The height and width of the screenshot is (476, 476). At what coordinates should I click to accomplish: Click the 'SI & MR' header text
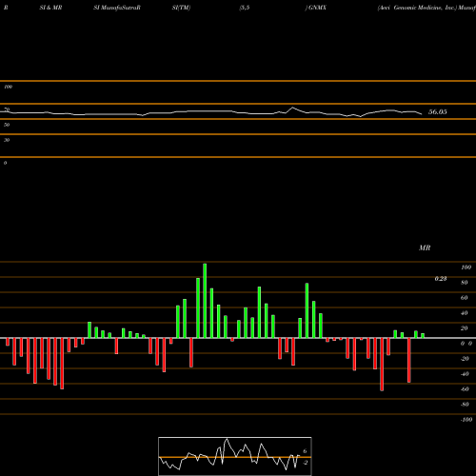(x=50, y=8)
